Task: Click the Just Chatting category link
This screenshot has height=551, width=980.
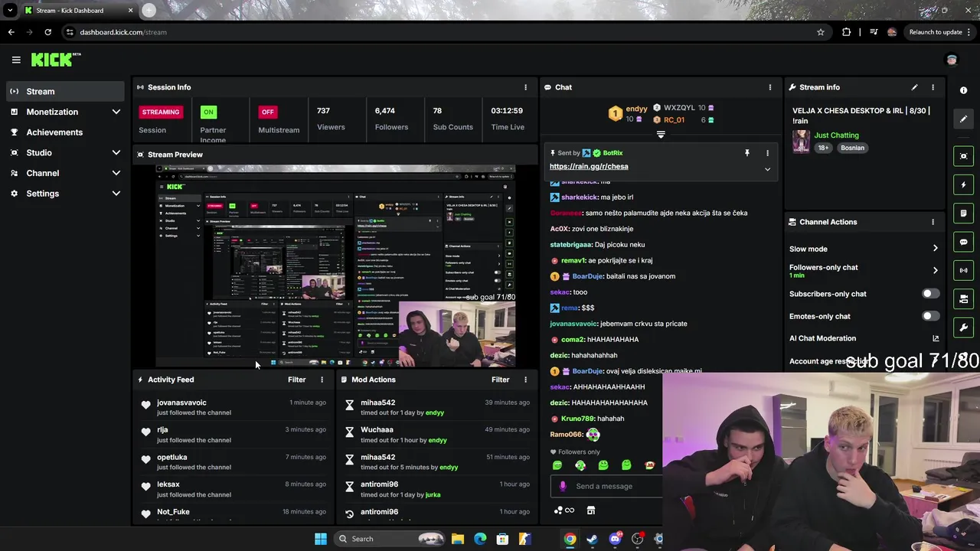Action: [836, 135]
